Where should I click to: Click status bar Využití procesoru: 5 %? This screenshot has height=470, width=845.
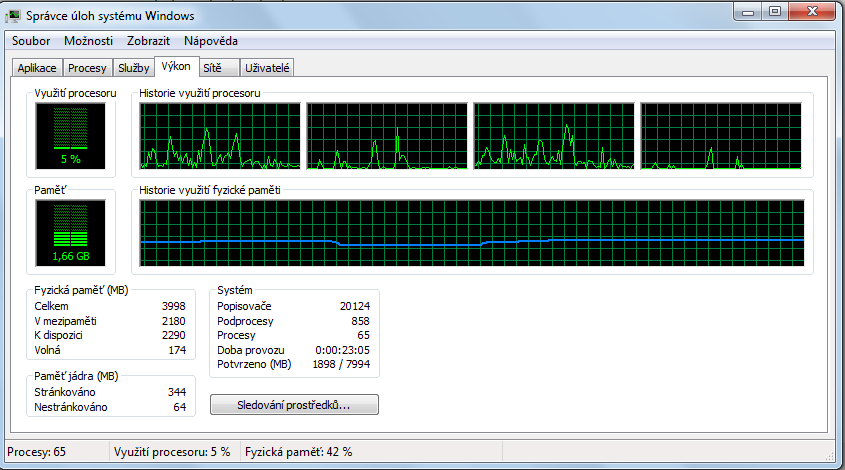172,452
